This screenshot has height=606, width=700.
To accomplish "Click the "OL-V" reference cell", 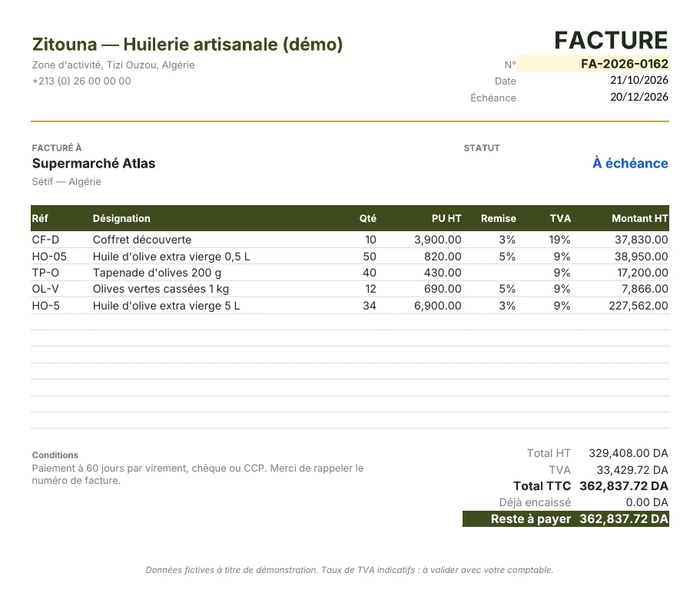I will (45, 289).
